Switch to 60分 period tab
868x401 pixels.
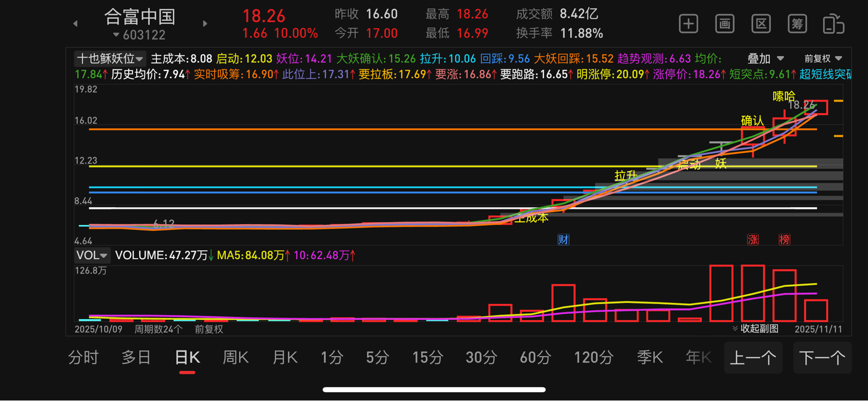coord(535,358)
